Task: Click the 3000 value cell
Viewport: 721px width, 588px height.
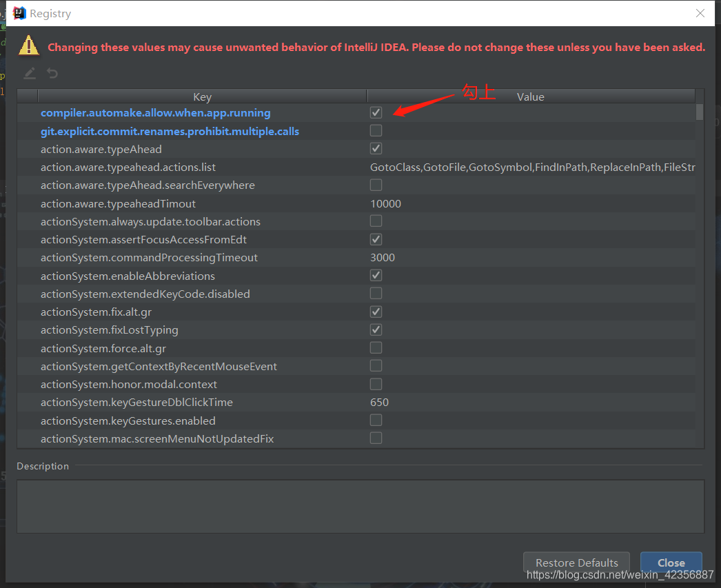Action: (x=383, y=257)
